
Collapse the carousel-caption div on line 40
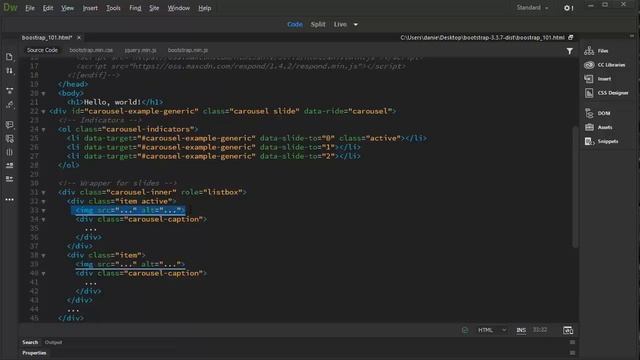coord(43,273)
